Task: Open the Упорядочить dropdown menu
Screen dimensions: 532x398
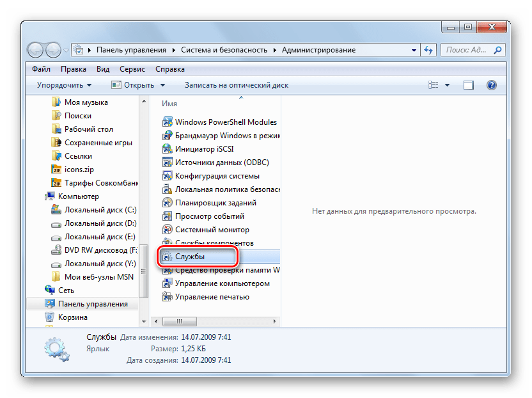Action: click(64, 85)
